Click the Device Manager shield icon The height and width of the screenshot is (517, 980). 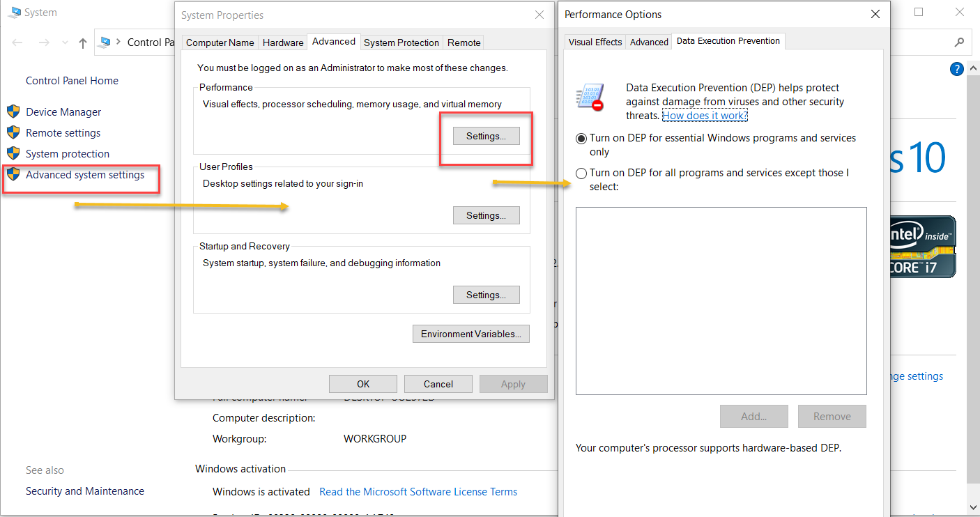point(13,111)
